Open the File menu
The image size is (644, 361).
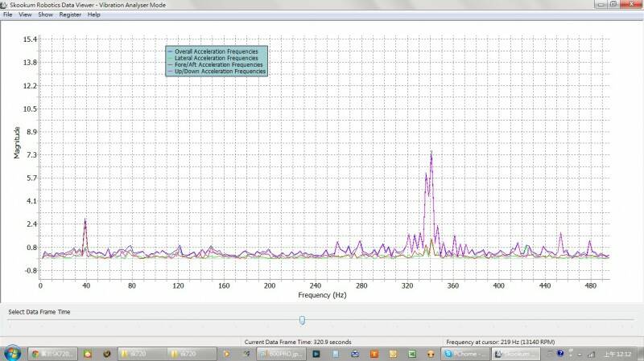pos(7,14)
